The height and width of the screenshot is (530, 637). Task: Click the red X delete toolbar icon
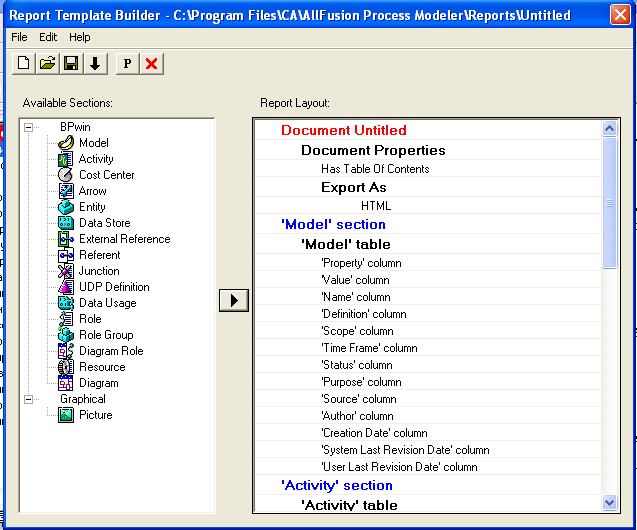(152, 64)
